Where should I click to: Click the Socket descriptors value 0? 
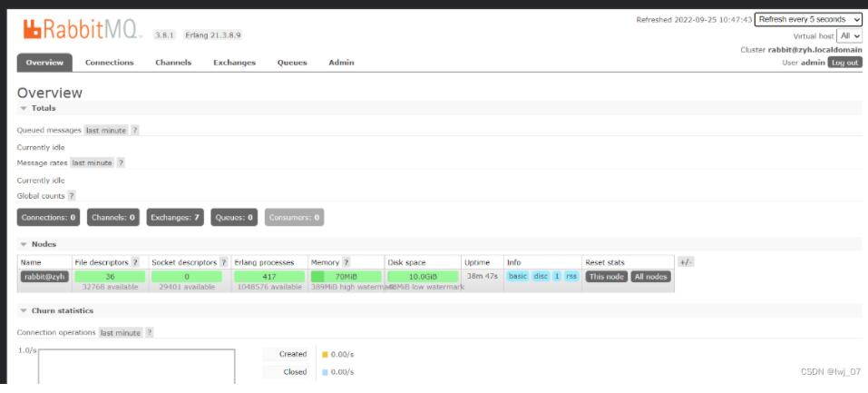pyautogui.click(x=187, y=276)
